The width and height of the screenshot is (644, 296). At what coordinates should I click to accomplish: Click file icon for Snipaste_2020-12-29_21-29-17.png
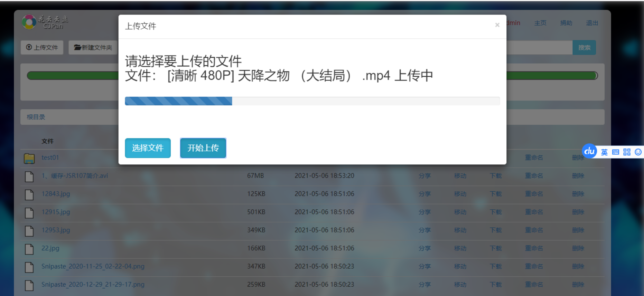click(x=29, y=286)
